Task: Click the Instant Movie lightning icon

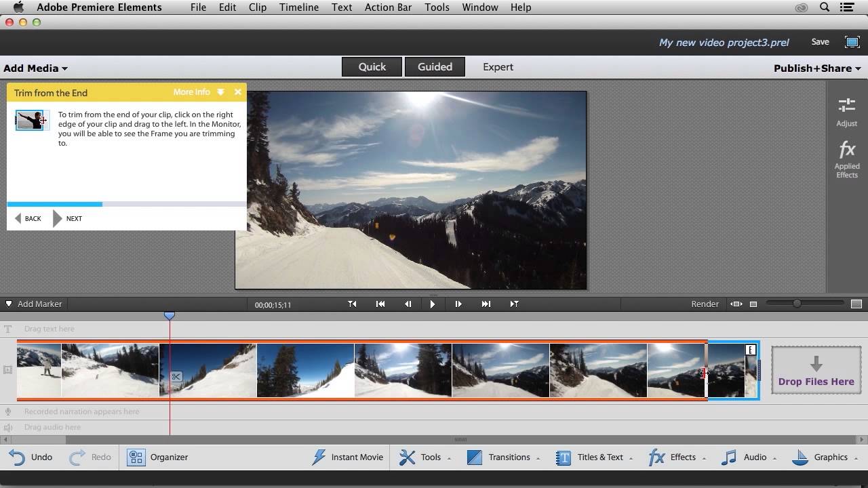Action: click(319, 457)
